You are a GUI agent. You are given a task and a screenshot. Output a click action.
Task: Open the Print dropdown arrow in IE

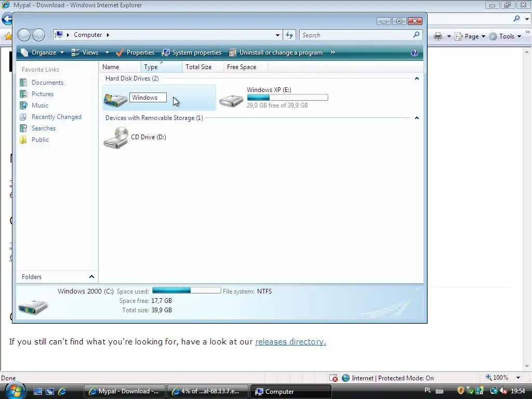(448, 36)
